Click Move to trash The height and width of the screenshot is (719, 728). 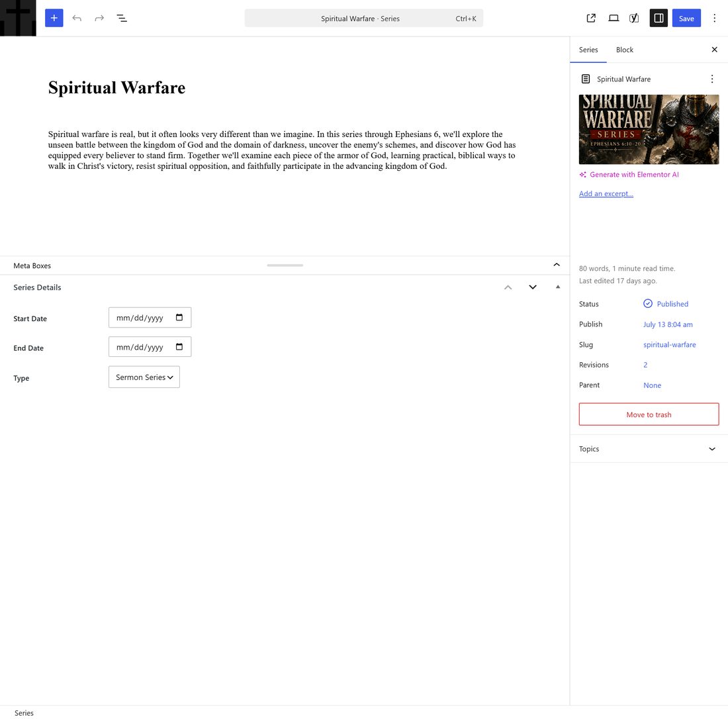pos(649,414)
